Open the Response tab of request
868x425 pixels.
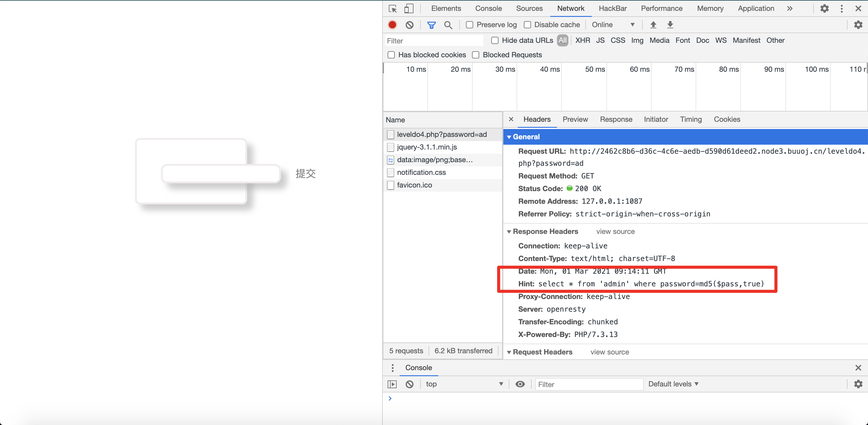(616, 119)
